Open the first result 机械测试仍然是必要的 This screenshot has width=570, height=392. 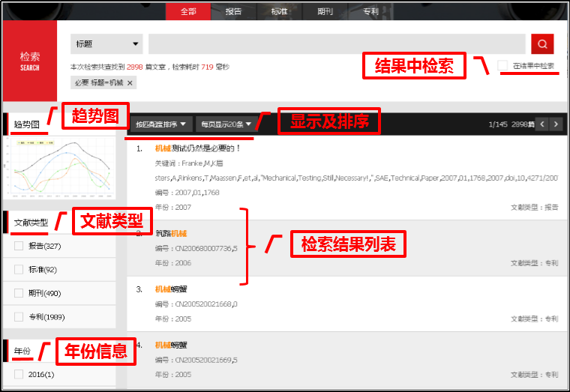[197, 148]
